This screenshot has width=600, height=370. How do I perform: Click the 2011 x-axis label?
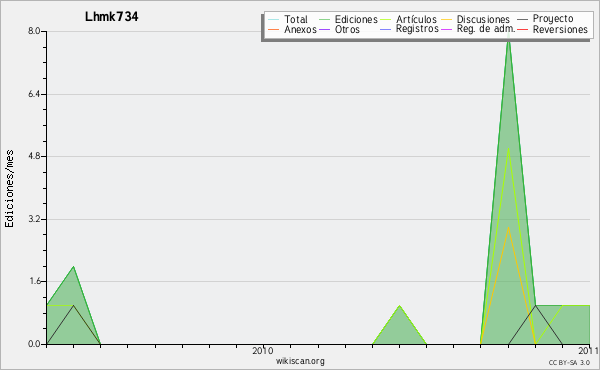click(589, 350)
